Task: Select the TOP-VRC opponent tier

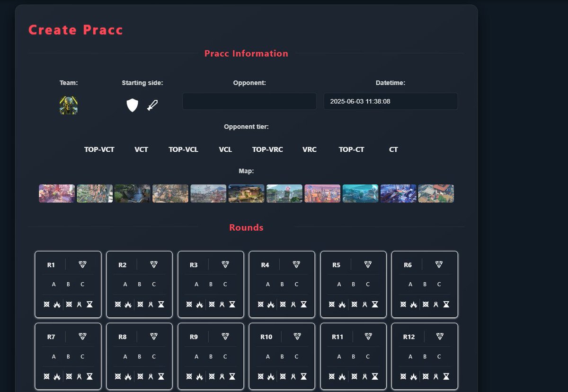Action: tap(267, 149)
